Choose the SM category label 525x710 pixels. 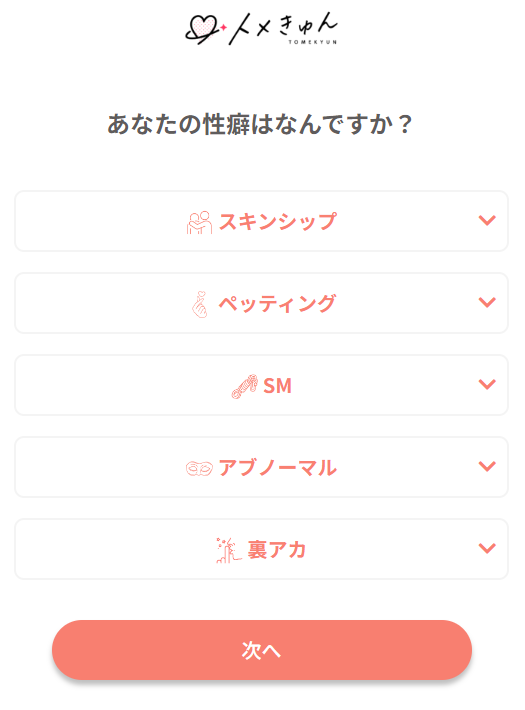click(x=277, y=386)
